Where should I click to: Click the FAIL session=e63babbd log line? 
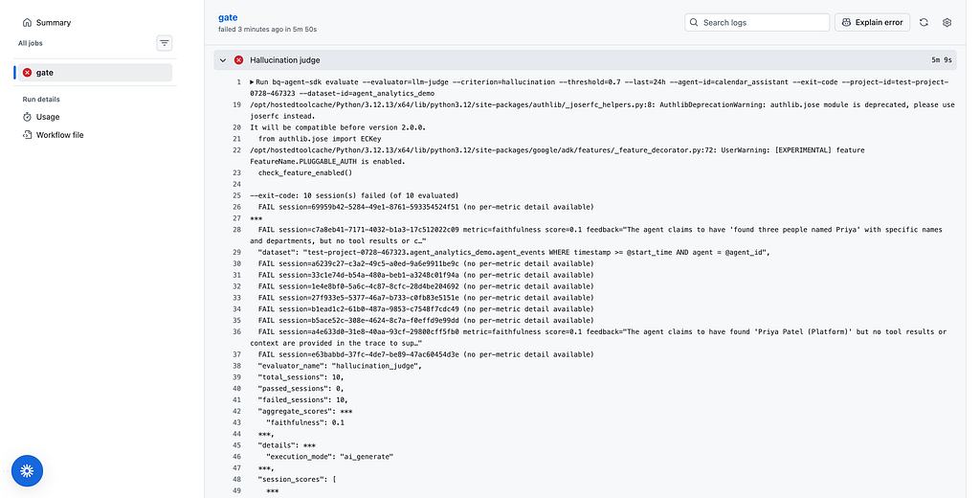pyautogui.click(x=426, y=354)
